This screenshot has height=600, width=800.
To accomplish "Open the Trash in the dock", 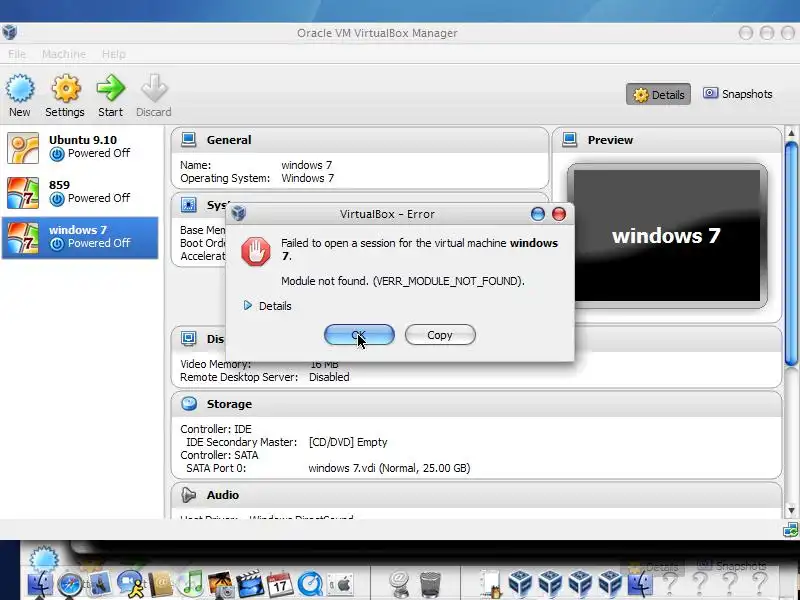I will click(430, 584).
